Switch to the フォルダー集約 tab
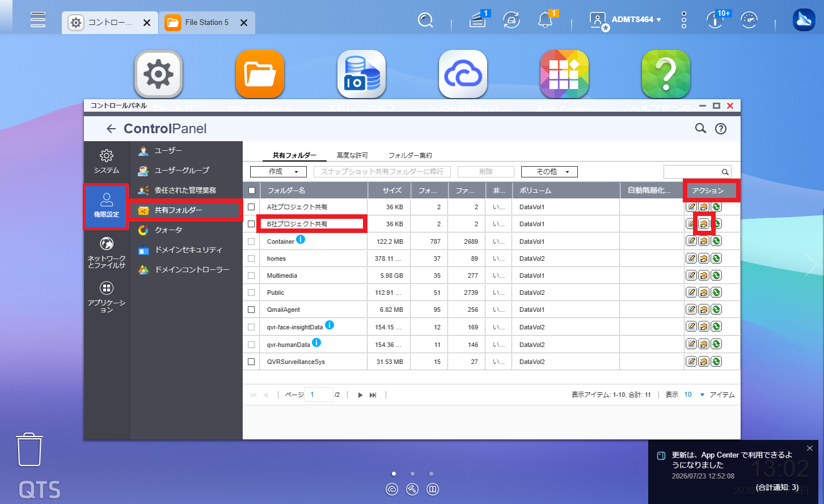 pos(410,155)
